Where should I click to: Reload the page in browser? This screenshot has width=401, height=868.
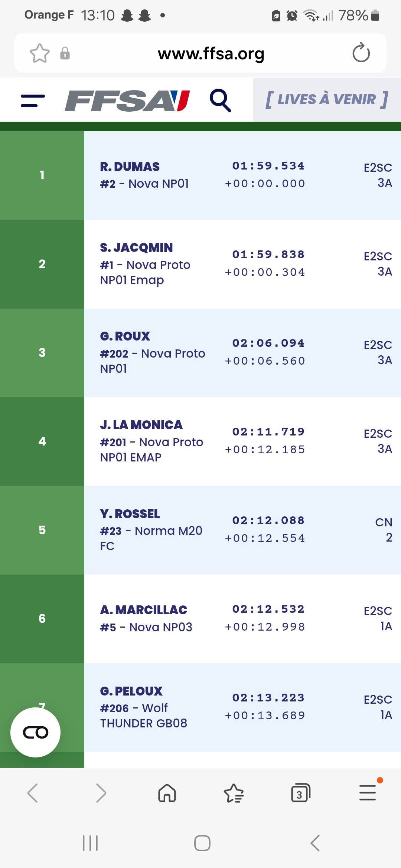pos(361,53)
